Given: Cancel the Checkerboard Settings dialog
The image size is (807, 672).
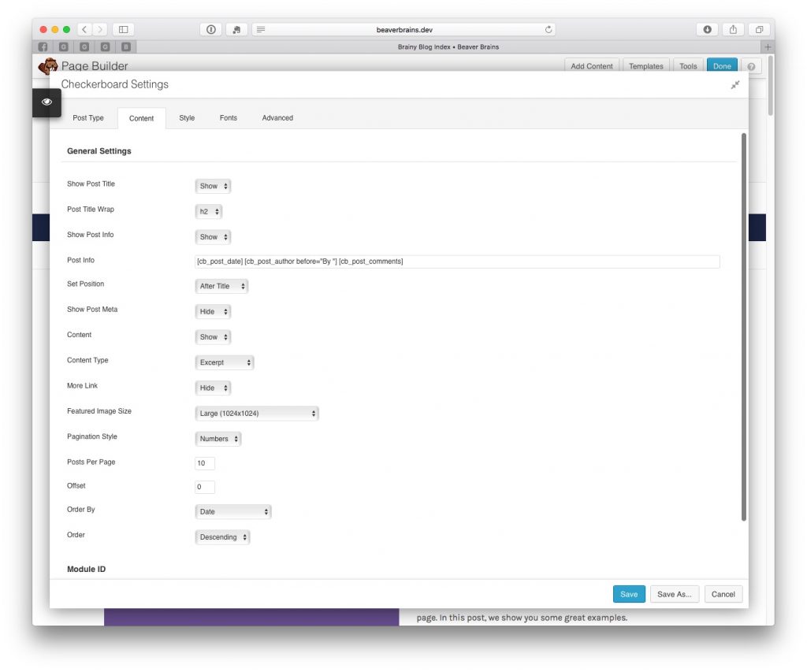Looking at the screenshot, I should (723, 594).
